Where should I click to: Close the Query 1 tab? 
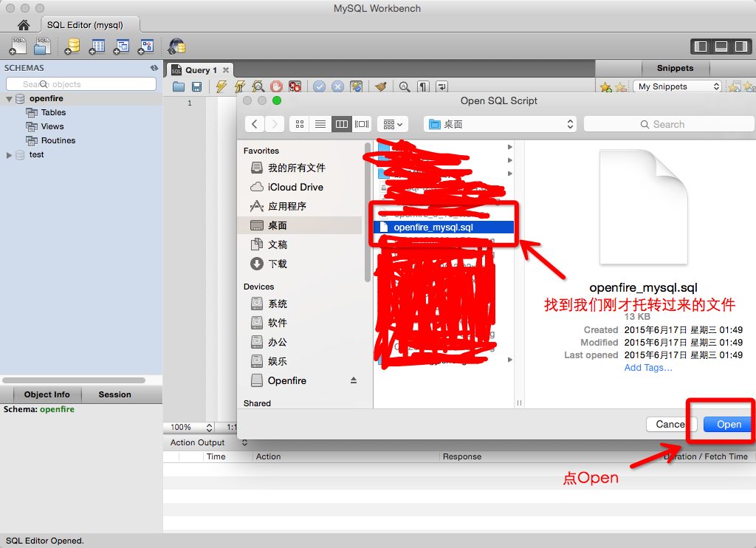226,70
